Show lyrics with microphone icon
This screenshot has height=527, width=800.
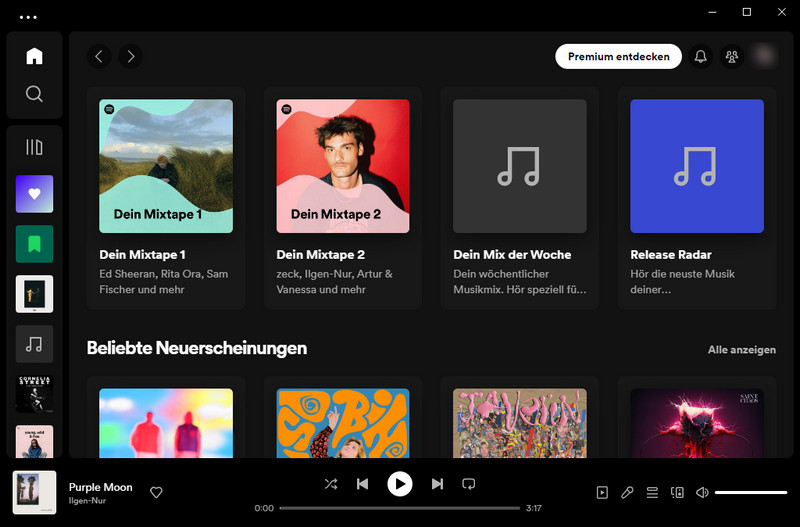click(627, 492)
